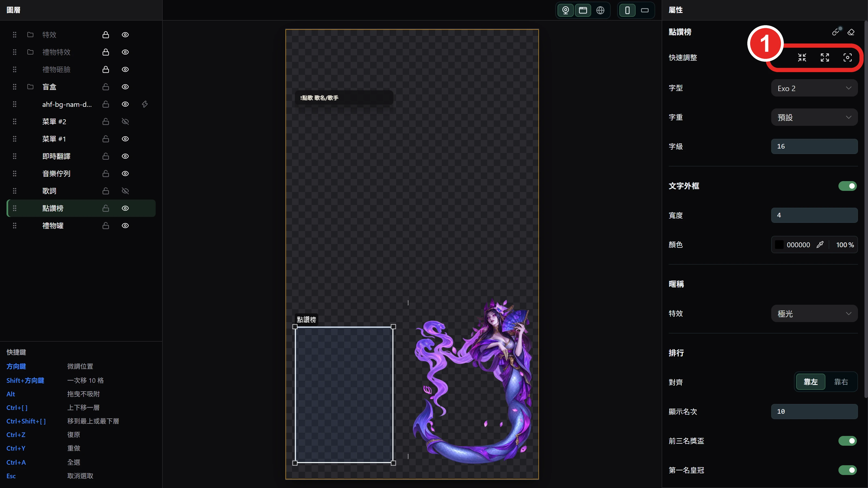Disable the 第一名皇冠 toggle
This screenshot has height=488, width=868.
[847, 470]
